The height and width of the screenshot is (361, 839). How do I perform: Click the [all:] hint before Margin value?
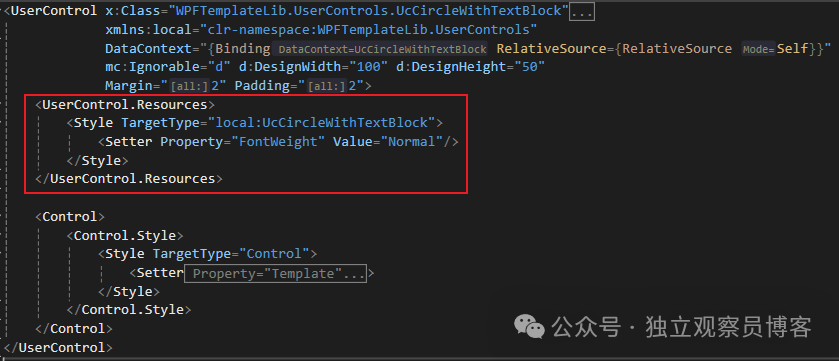click(189, 86)
